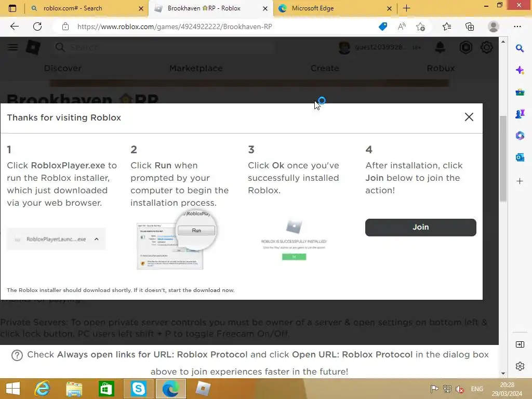Open Skype from the taskbar
Screen dimensions: 532x399
point(138,389)
